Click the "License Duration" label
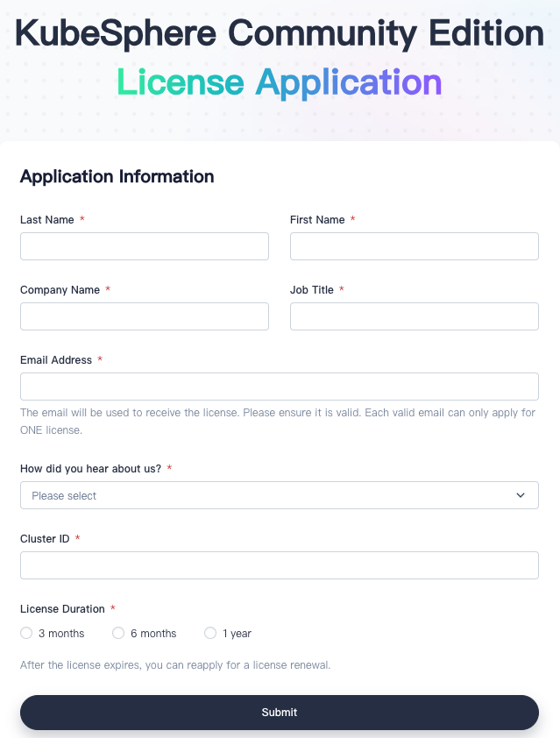 pos(61,608)
